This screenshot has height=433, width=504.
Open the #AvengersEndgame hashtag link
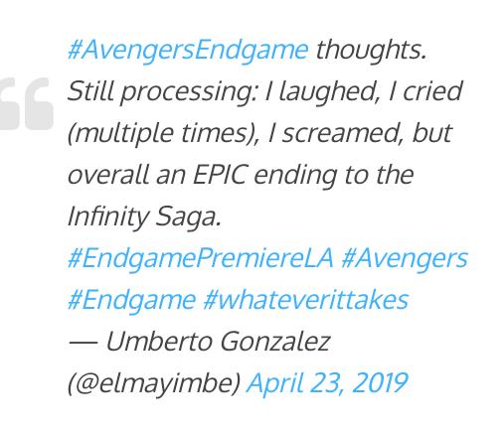pyautogui.click(x=188, y=51)
